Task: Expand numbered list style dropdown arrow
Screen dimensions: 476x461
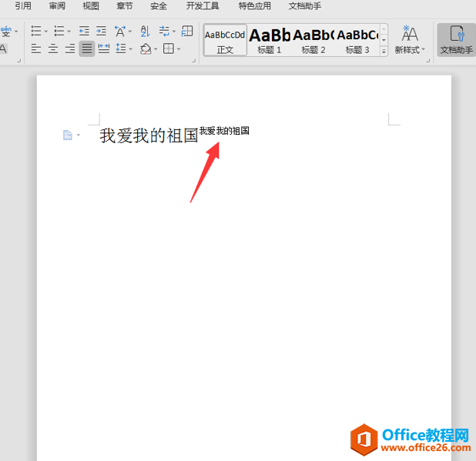Action: tap(69, 32)
